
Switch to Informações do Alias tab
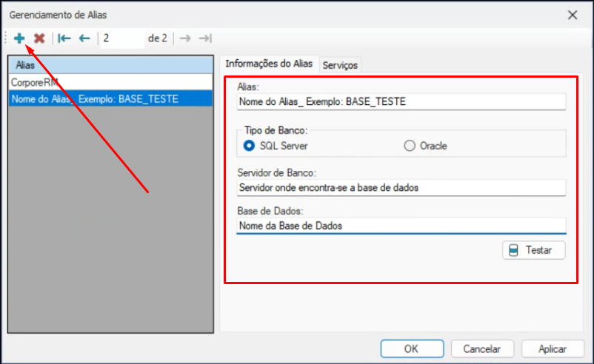269,64
